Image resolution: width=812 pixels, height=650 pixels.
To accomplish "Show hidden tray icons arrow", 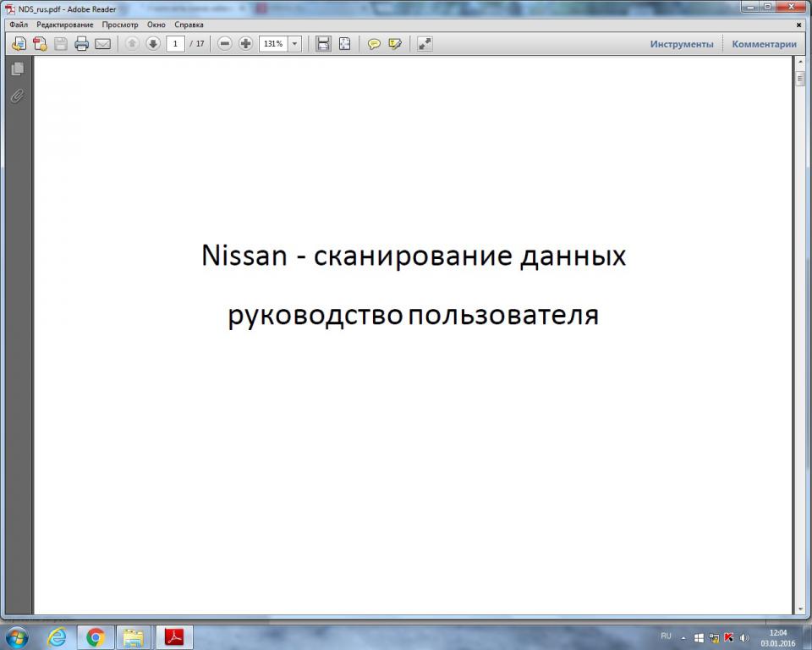I will coord(683,638).
